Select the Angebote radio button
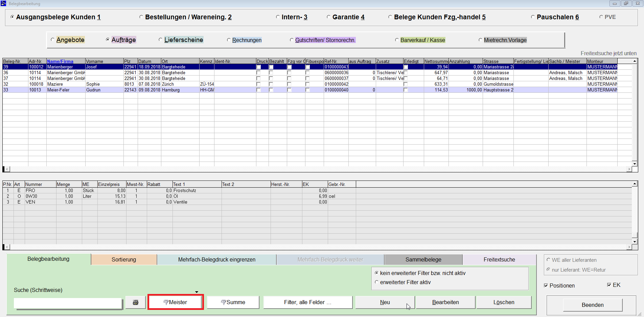The image size is (644, 317). click(52, 40)
